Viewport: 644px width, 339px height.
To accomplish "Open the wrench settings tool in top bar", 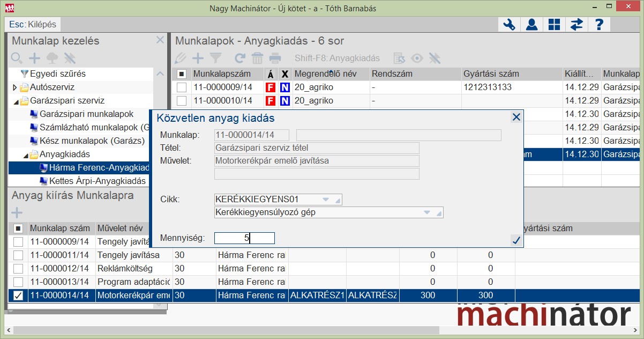I will [x=509, y=25].
